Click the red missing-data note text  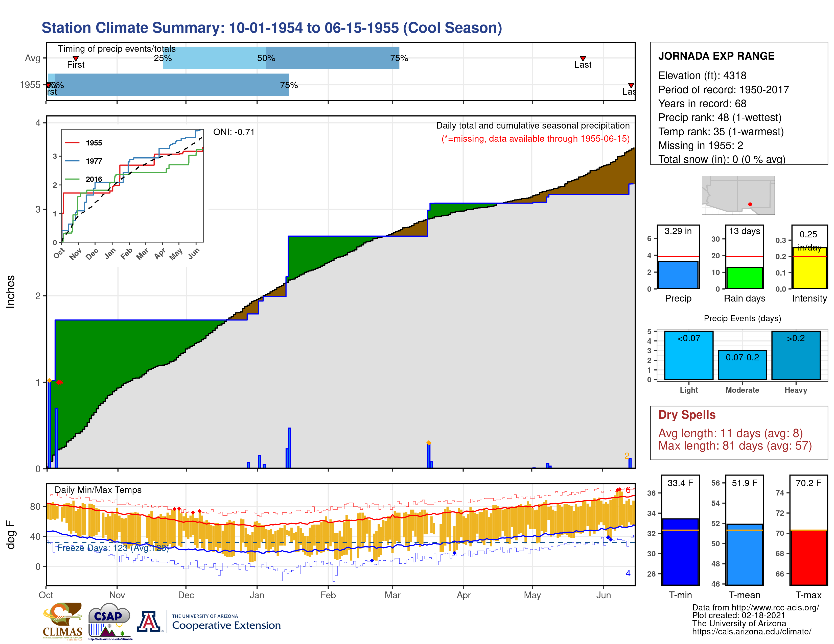(x=535, y=138)
